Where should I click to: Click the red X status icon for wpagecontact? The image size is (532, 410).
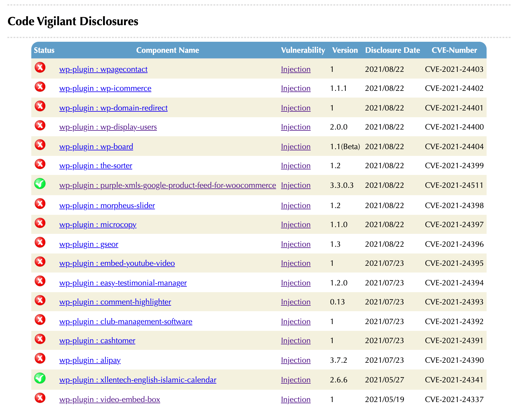click(x=40, y=67)
